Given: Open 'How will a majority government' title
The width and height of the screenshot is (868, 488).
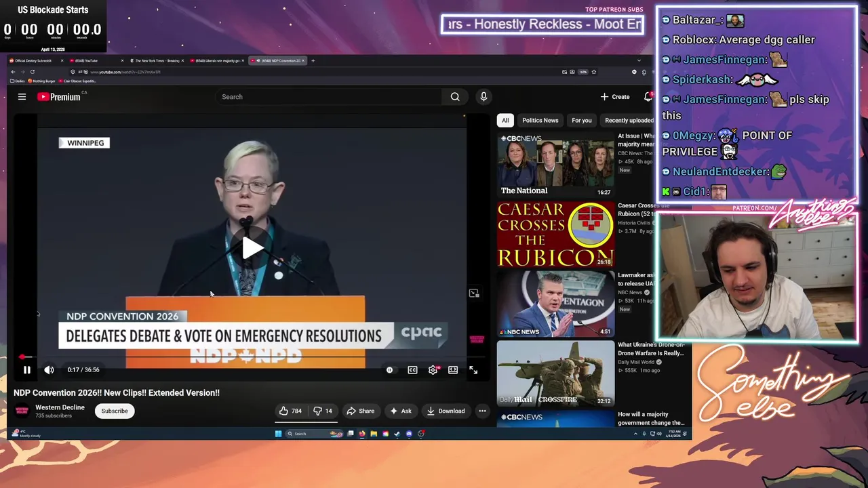Looking at the screenshot, I should point(651,418).
